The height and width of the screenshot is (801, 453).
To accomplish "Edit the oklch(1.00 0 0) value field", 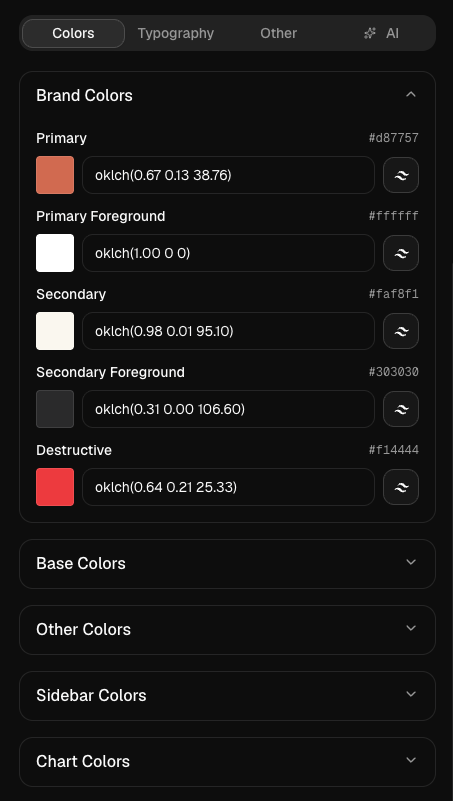I will tap(228, 253).
